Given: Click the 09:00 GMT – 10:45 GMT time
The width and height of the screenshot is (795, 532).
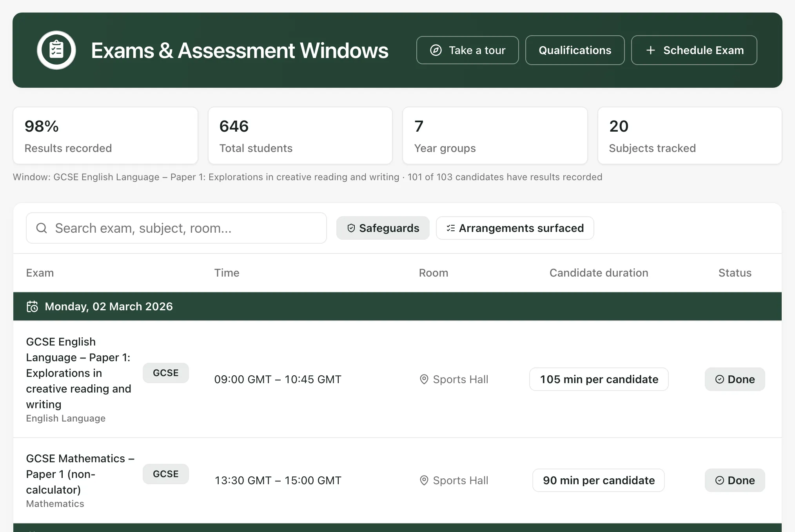Looking at the screenshot, I should [278, 379].
